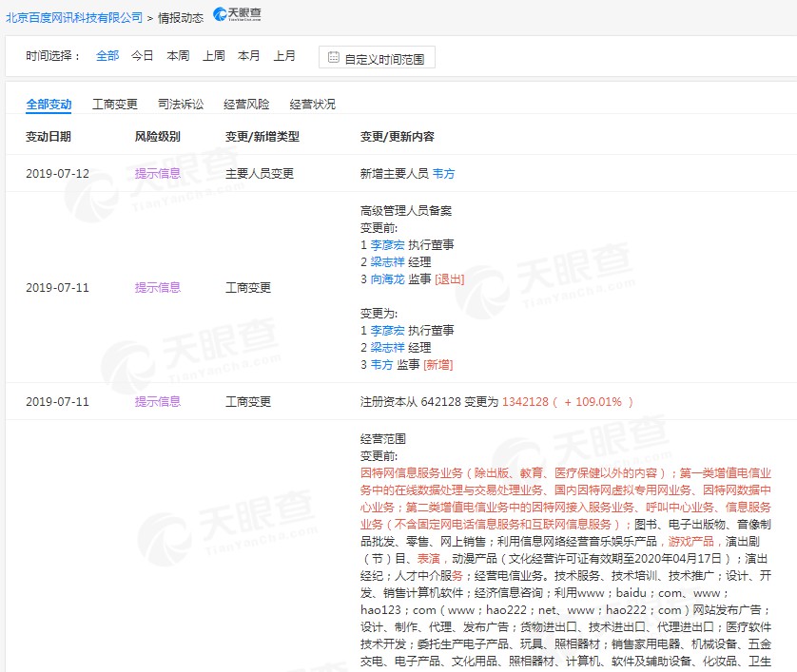Viewport: 797px width, 672px height.
Task: Switch to 司法诉讼 tab
Action: (x=181, y=105)
